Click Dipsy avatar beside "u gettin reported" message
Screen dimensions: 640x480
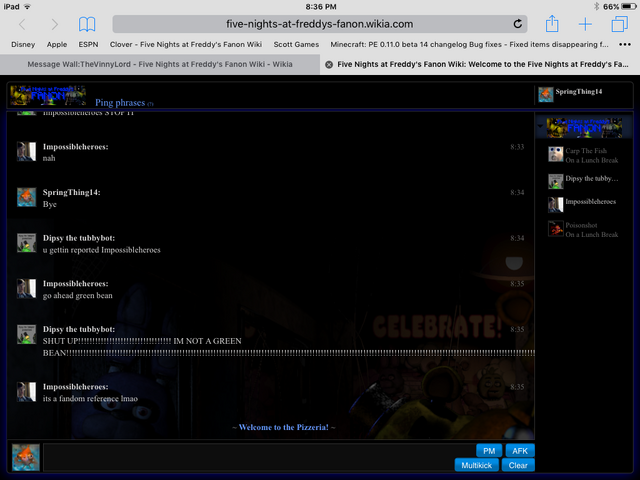[27, 242]
